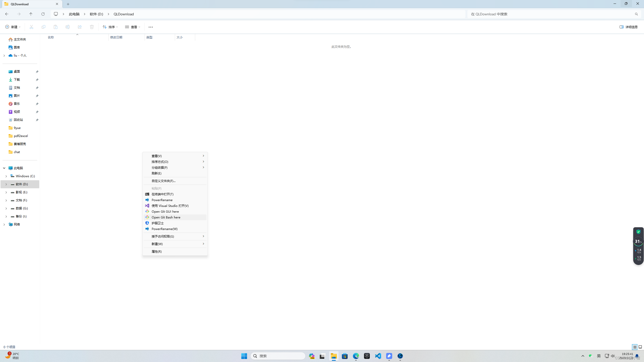Click 属性(R) properties menu item
The image size is (644, 362).
pyautogui.click(x=156, y=251)
